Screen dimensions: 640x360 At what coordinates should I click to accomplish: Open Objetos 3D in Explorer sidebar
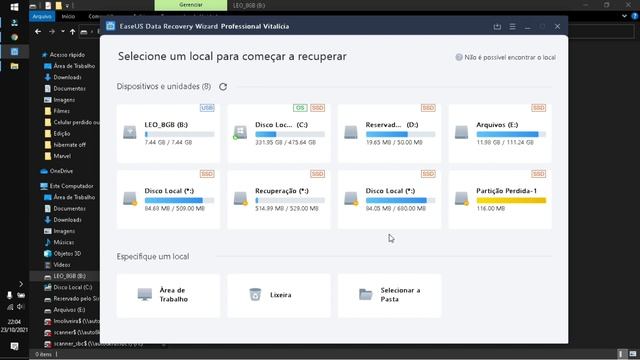[62, 253]
